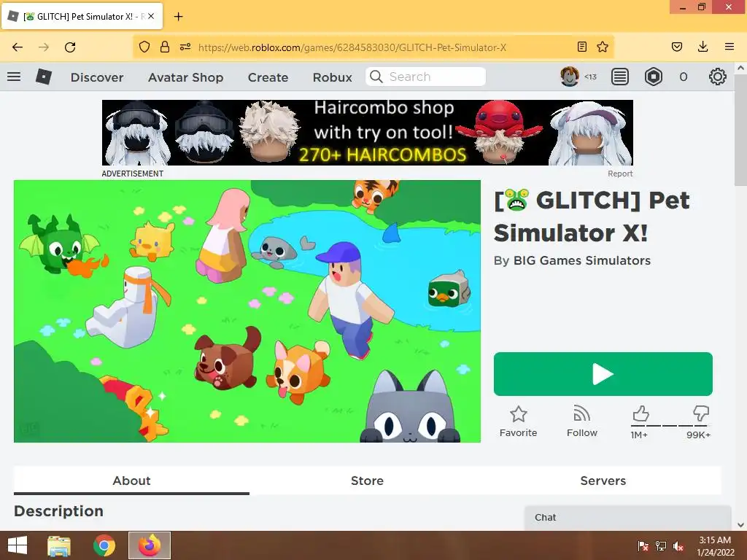
Task: Focus the Roblox Search field
Action: (425, 77)
